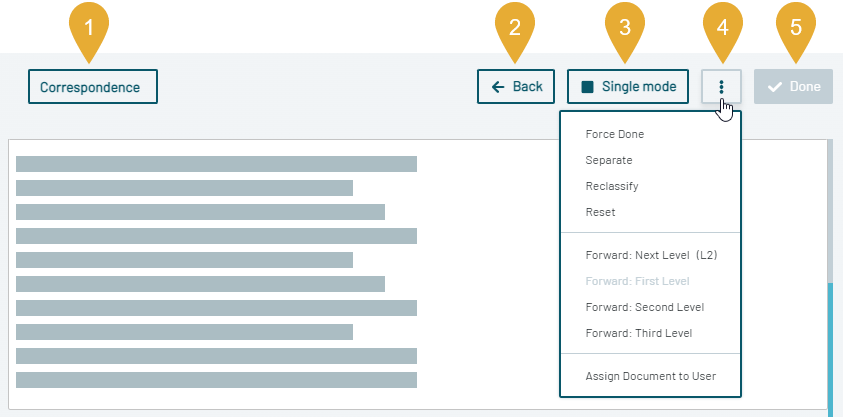Screen dimensions: 843x417
Task: Click Assign Document to User
Action: pyautogui.click(x=650, y=376)
